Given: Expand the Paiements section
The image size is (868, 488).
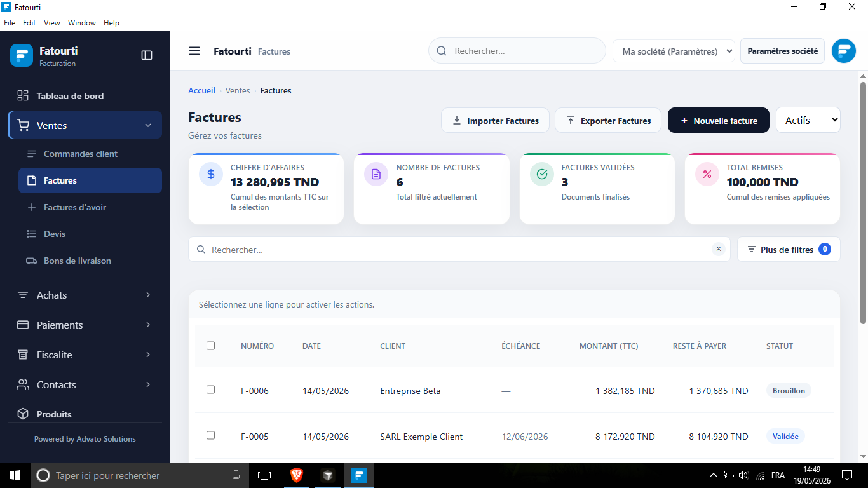Looking at the screenshot, I should pyautogui.click(x=148, y=325).
